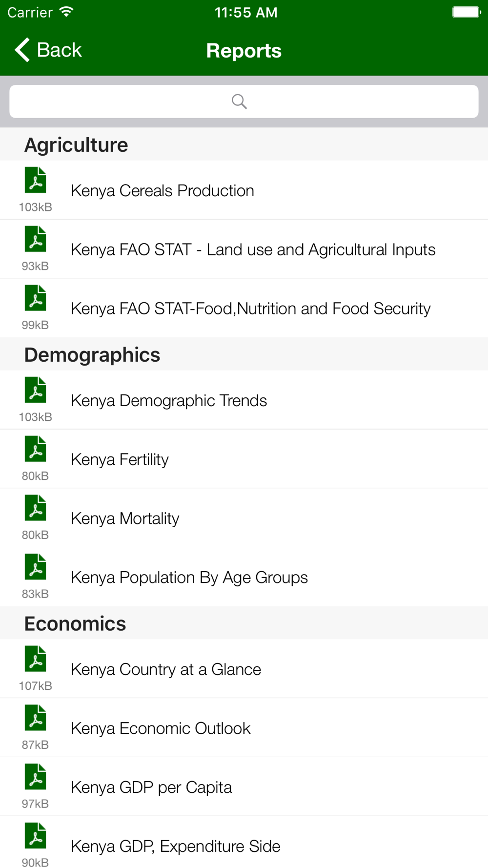Open Kenya GDP, Expenditure Side report
The height and width of the screenshot is (868, 488).
[175, 846]
